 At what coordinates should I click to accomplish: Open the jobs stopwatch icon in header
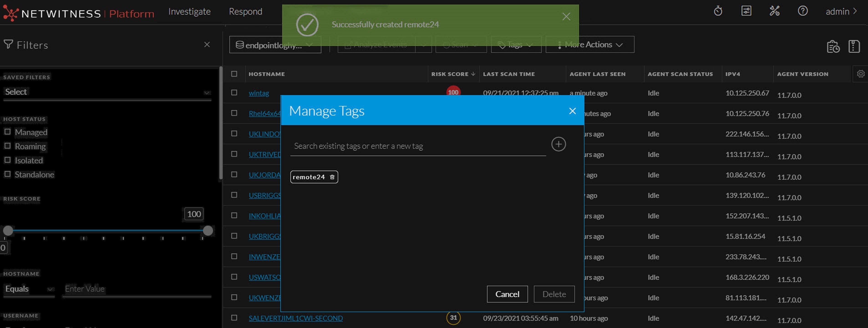pyautogui.click(x=718, y=11)
